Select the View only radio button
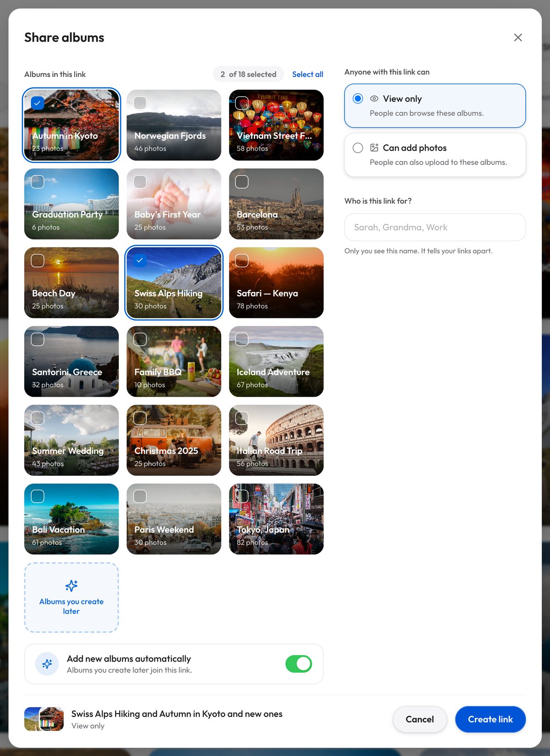Image resolution: width=550 pixels, height=756 pixels. tap(358, 99)
